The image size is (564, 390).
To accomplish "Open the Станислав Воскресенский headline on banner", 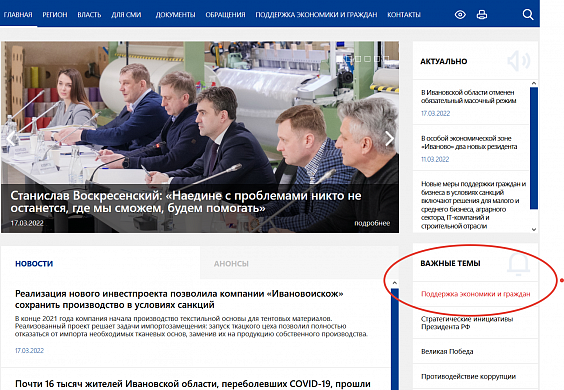I will (186, 202).
